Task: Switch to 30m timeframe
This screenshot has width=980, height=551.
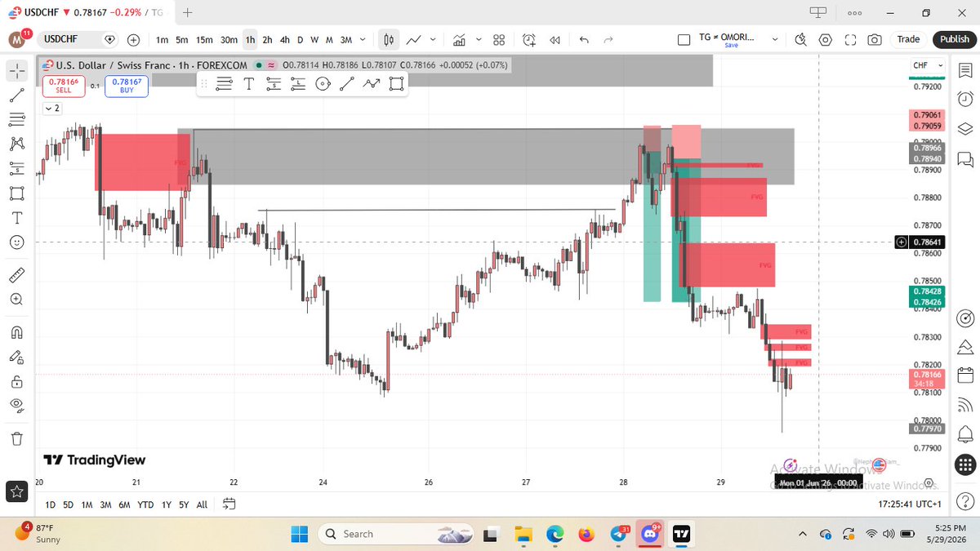Action: click(x=229, y=39)
